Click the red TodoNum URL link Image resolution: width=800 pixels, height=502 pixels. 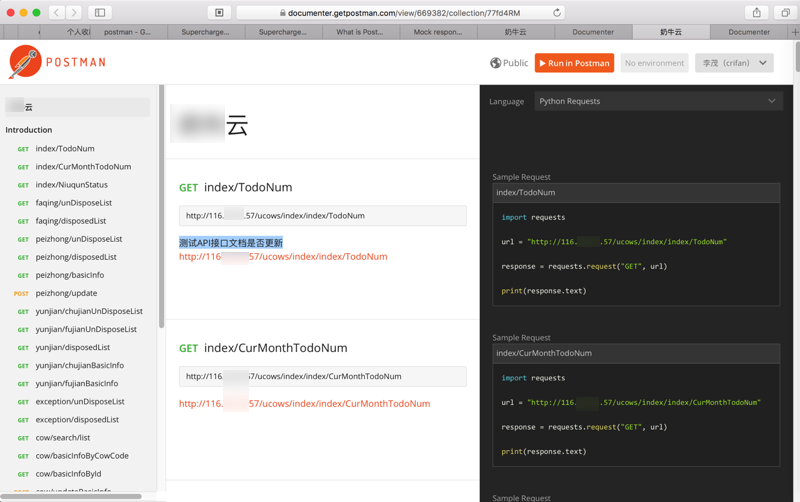click(x=283, y=257)
